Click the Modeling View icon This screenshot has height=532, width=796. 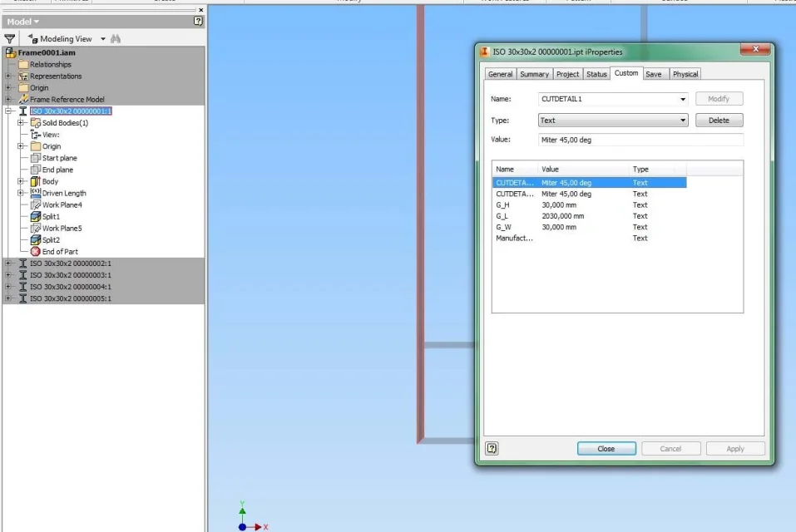click(33, 38)
